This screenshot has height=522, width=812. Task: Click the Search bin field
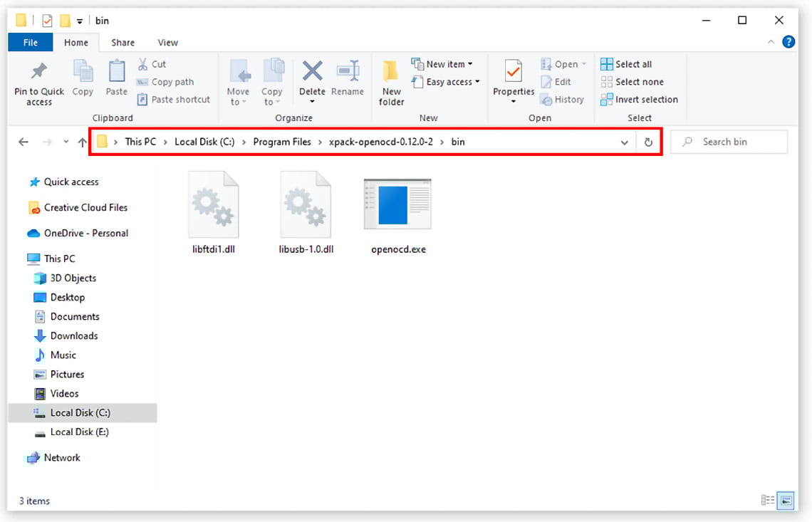pyautogui.click(x=729, y=142)
